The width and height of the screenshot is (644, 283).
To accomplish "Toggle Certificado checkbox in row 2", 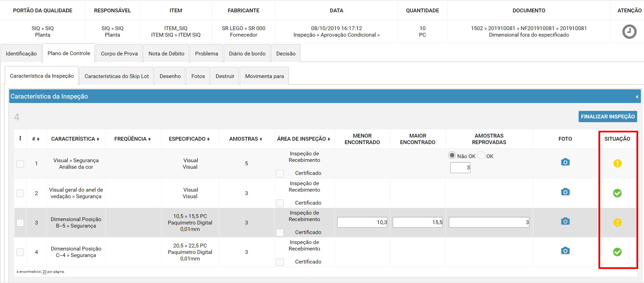I will point(280,203).
